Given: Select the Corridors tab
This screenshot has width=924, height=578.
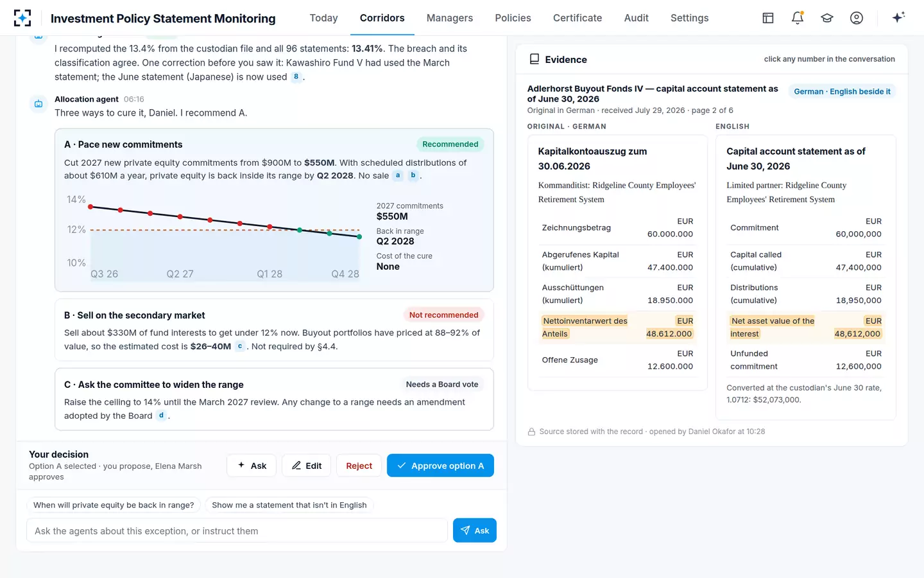Looking at the screenshot, I should pyautogui.click(x=382, y=18).
